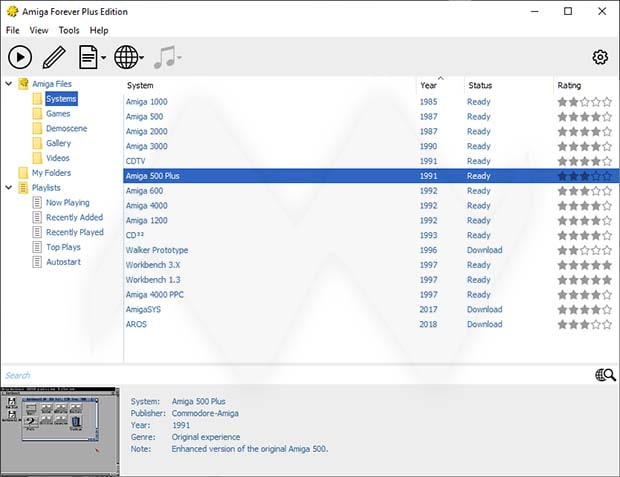
Task: Click the music note icon
Action: pyautogui.click(x=164, y=58)
